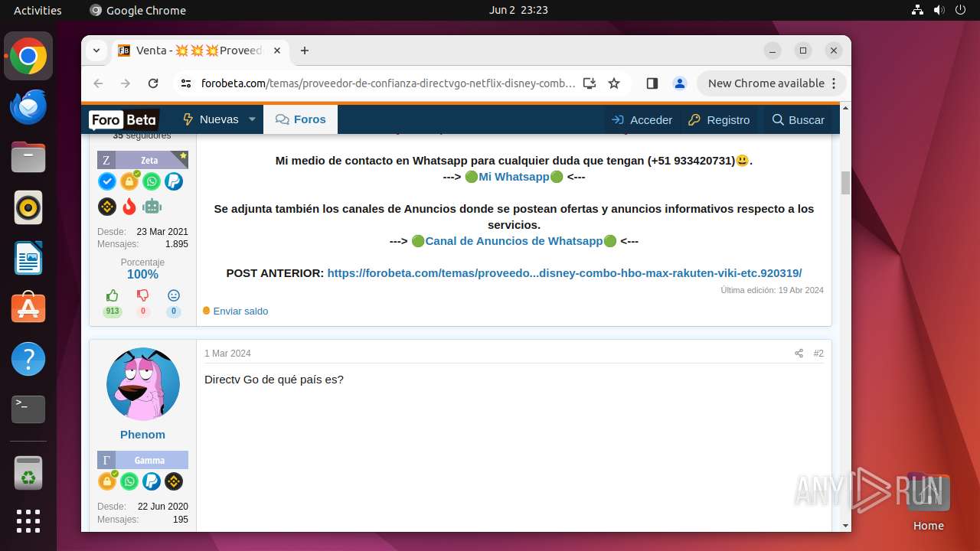Select the Foros tab
This screenshot has height=551, width=980.
point(300,119)
